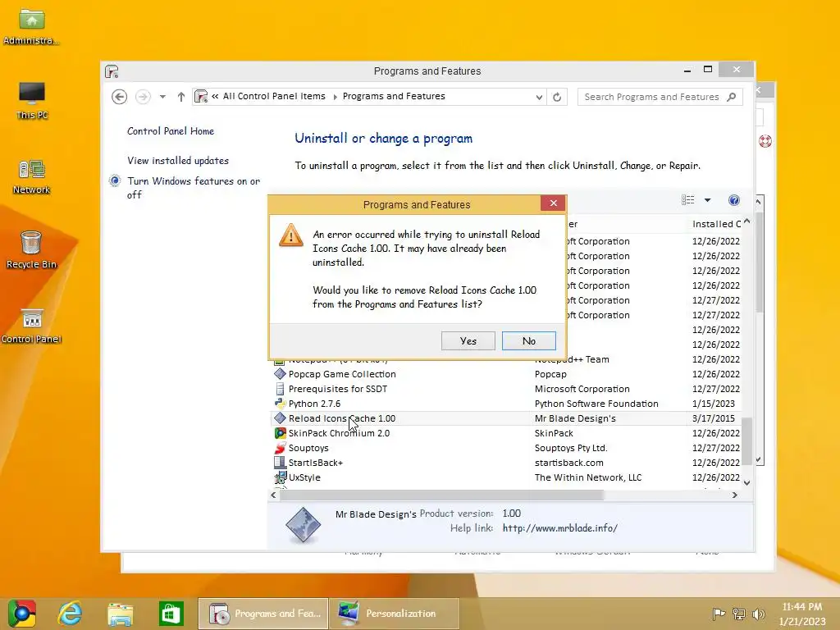This screenshot has width=840, height=630.
Task: Select Prerequisites for SSDT row
Action: tap(505, 389)
